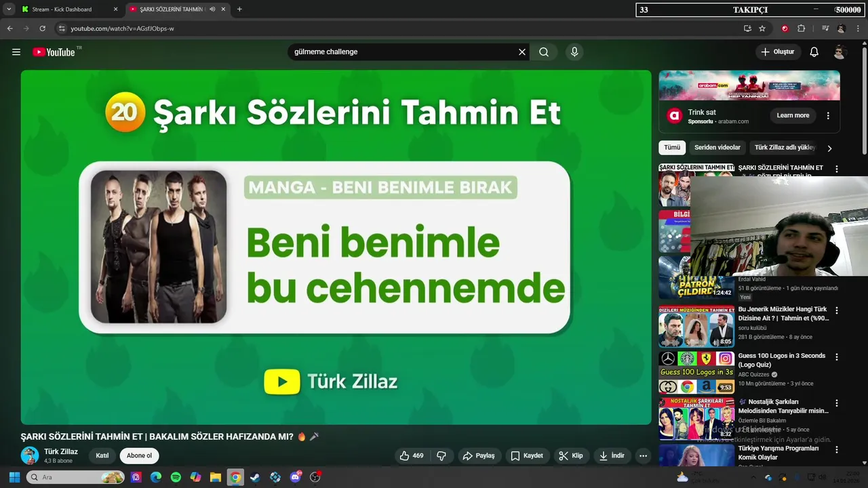Open Chrome profile avatar
This screenshot has height=488, width=868.
click(x=842, y=28)
